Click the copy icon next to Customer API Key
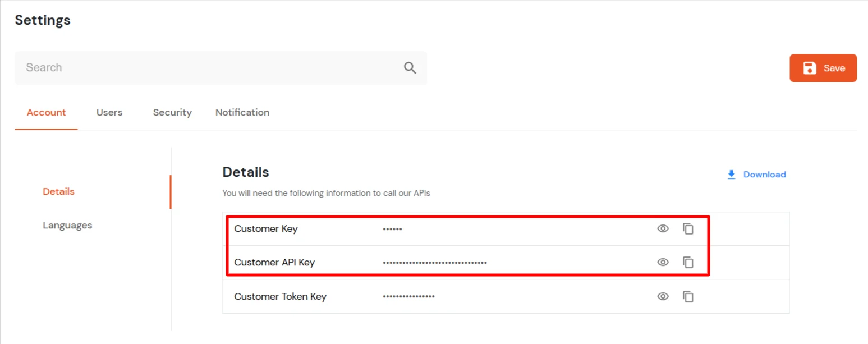This screenshot has width=868, height=344. (688, 262)
